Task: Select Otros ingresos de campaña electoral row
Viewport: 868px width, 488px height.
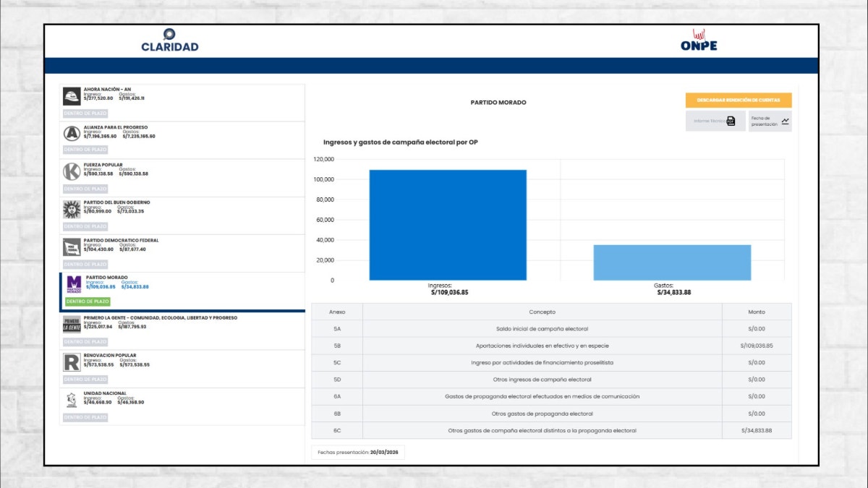Action: 551,380
